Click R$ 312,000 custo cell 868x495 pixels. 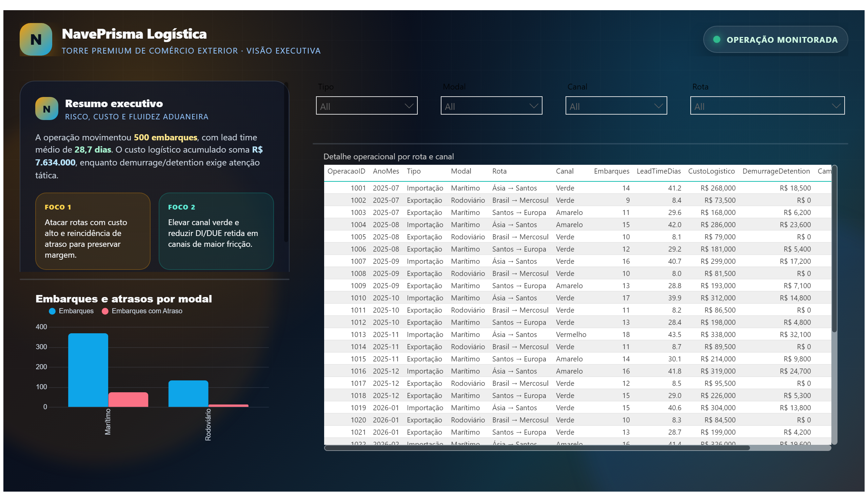click(x=718, y=298)
